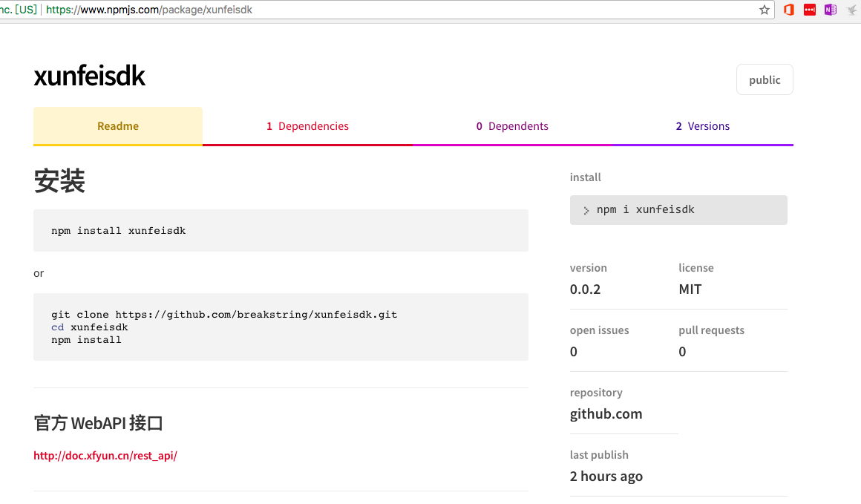Show the 2 Versions tab
The height and width of the screenshot is (504, 861).
click(702, 126)
